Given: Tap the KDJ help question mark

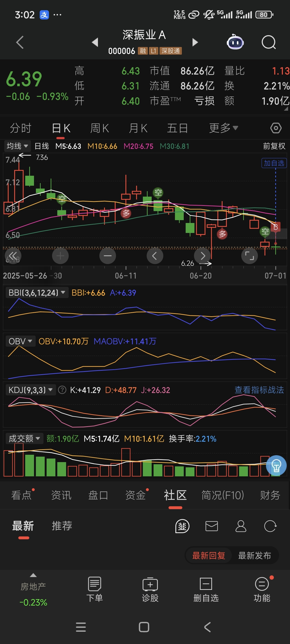Looking at the screenshot, I should pyautogui.click(x=62, y=389).
